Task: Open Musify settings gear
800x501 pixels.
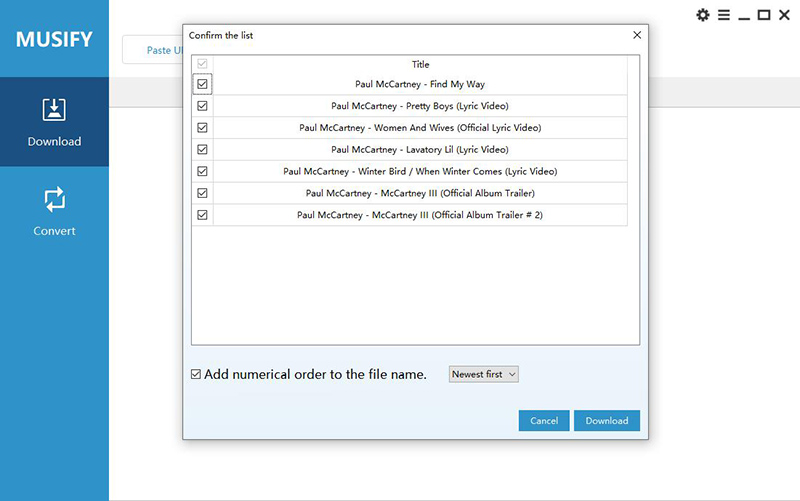Action: (x=703, y=15)
